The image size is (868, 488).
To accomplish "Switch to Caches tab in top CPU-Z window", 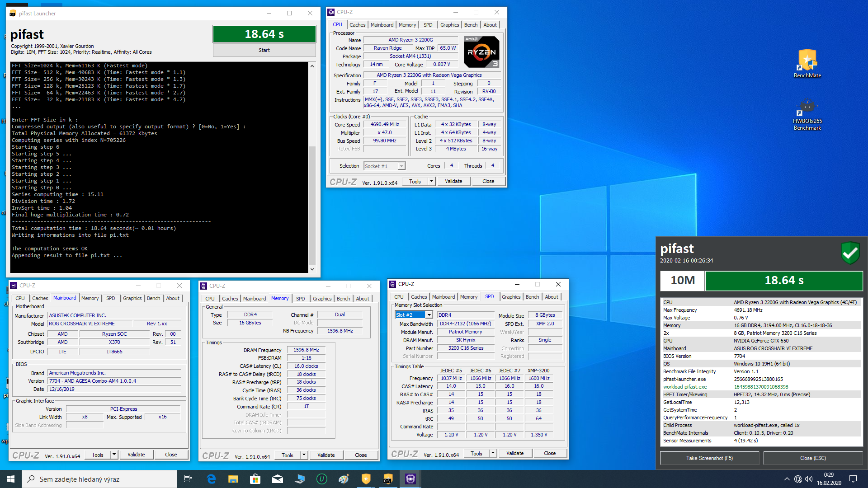I will pos(357,25).
